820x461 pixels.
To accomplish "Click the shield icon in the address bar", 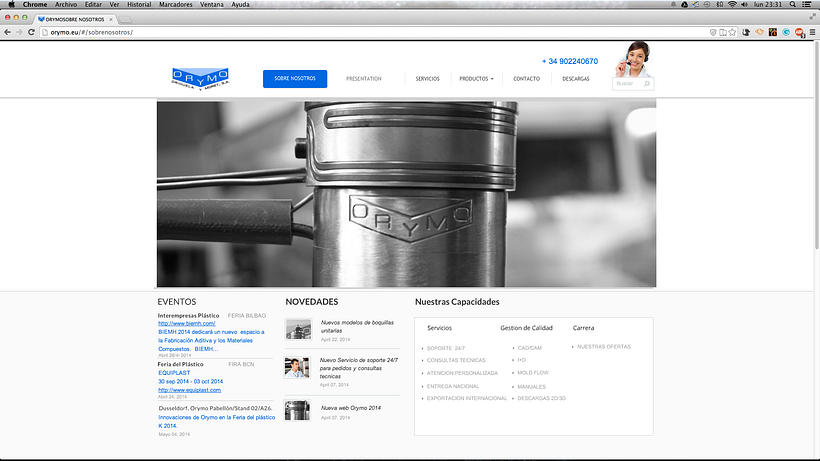I will pyautogui.click(x=713, y=32).
